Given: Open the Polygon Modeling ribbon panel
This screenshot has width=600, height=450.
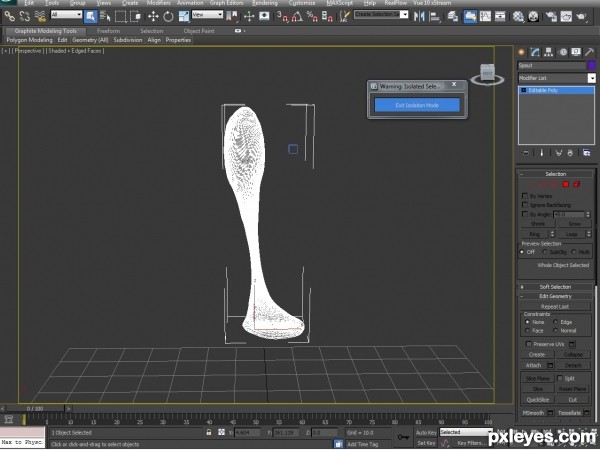Looking at the screenshot, I should coord(29,40).
